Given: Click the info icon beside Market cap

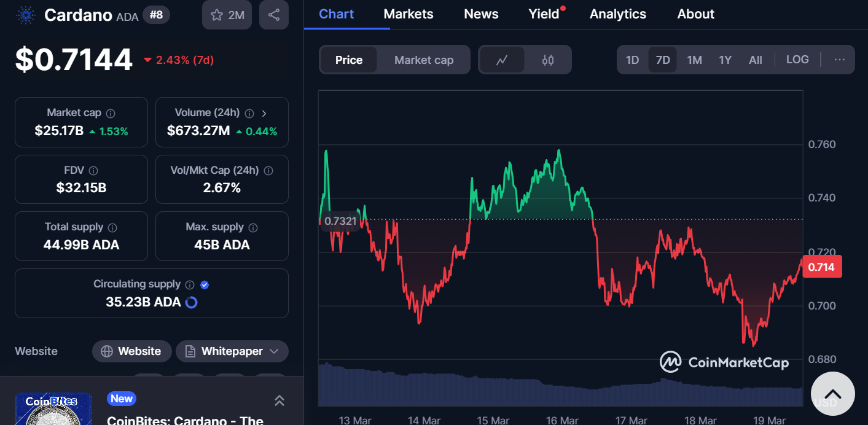Looking at the screenshot, I should 111,114.
